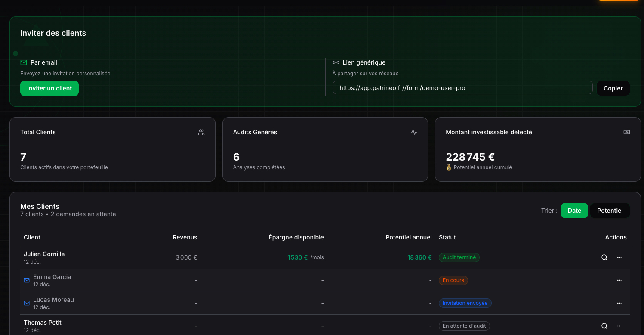Click the Inviter un client button
The height and width of the screenshot is (335, 644).
point(49,88)
